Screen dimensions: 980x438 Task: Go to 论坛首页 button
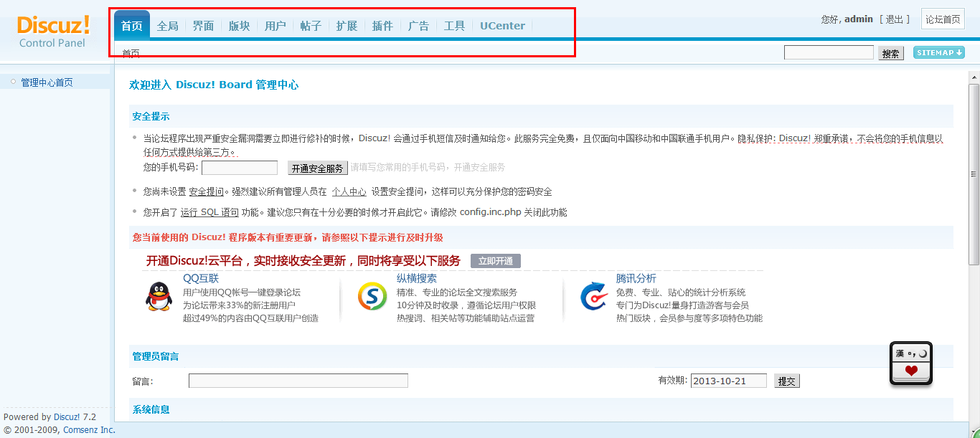943,19
